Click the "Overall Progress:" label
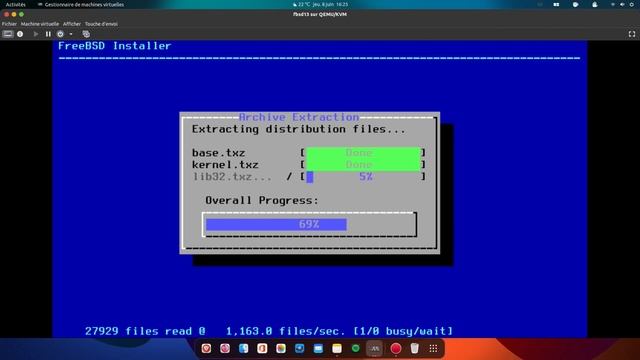 (262, 200)
